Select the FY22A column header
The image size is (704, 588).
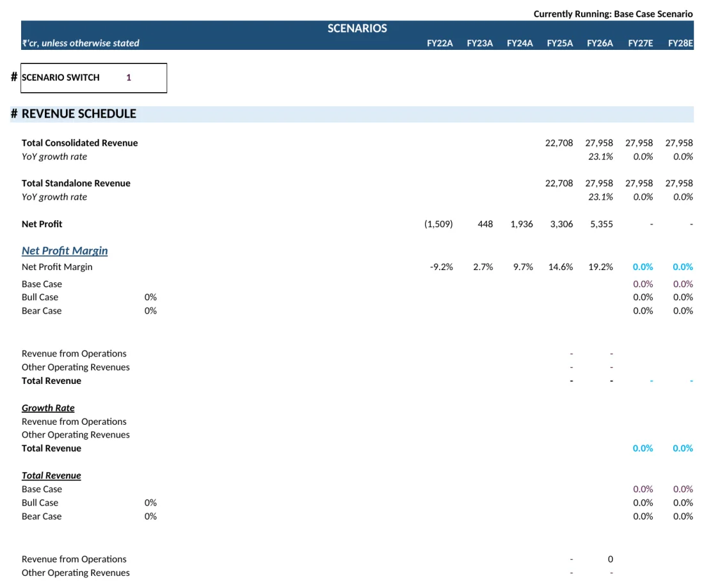pyautogui.click(x=440, y=43)
